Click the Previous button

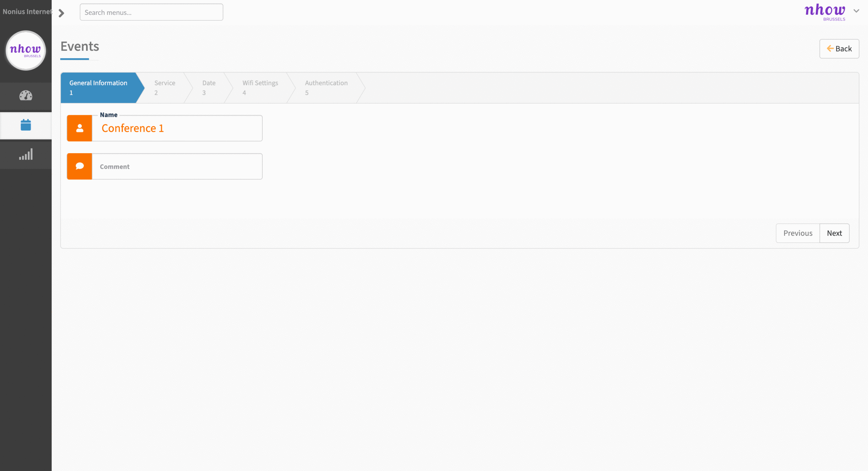click(x=798, y=233)
